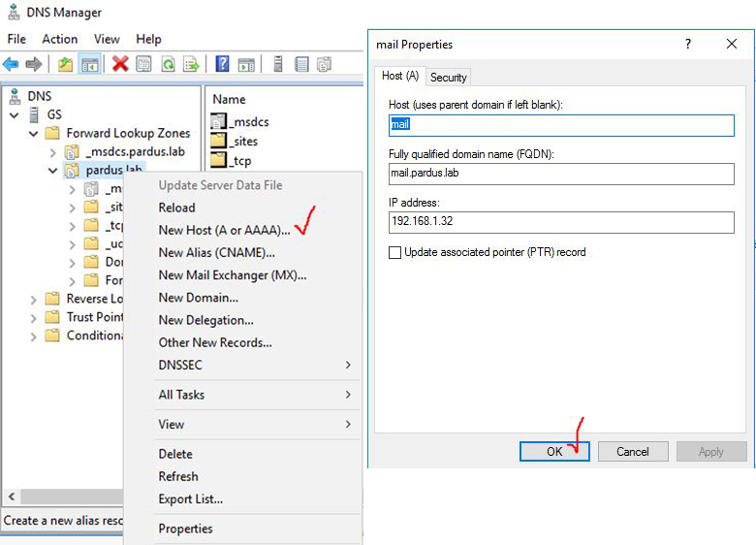Open the Action menu

(60, 39)
